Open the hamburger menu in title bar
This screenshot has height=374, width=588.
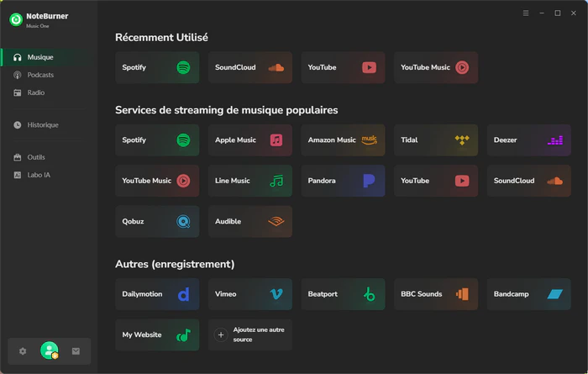526,13
